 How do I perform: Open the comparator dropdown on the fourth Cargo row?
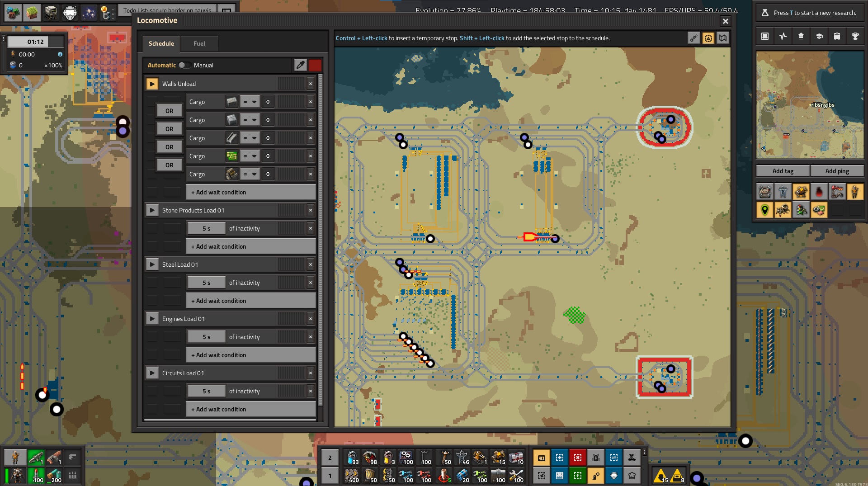point(250,156)
